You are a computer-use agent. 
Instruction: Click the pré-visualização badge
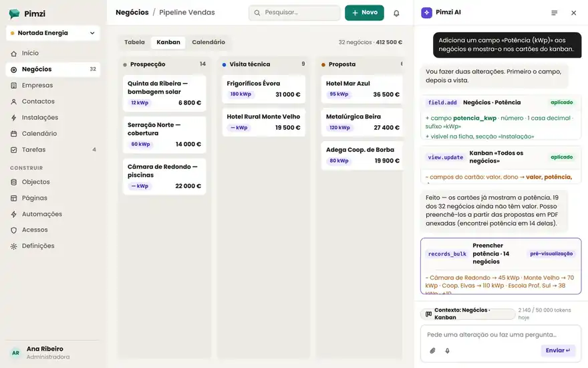tap(551, 254)
